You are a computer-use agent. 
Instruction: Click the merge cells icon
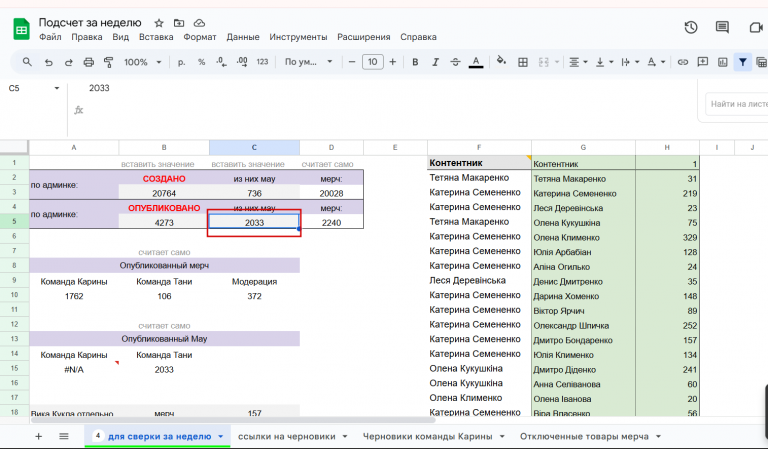click(544, 62)
